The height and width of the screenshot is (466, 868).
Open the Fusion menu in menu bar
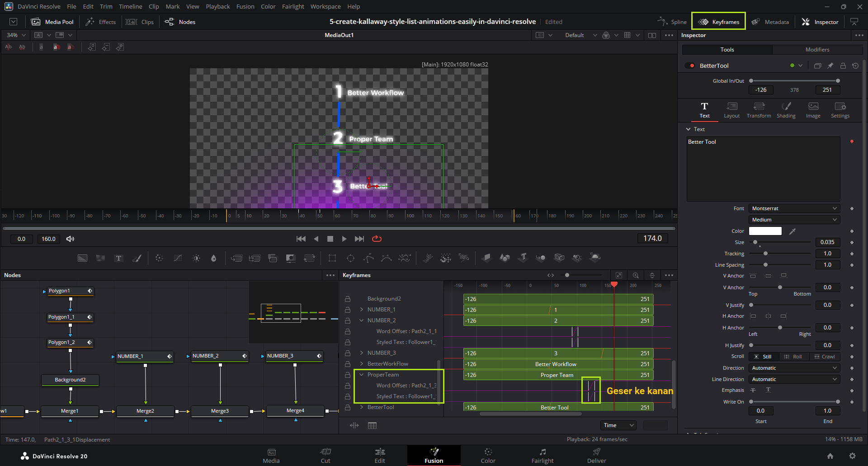click(x=245, y=6)
